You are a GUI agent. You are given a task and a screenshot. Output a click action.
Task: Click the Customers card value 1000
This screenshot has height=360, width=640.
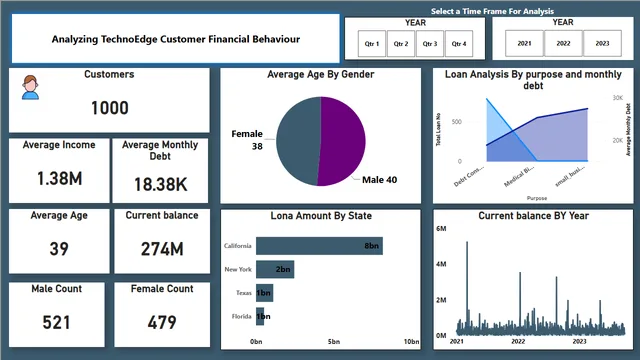109,108
